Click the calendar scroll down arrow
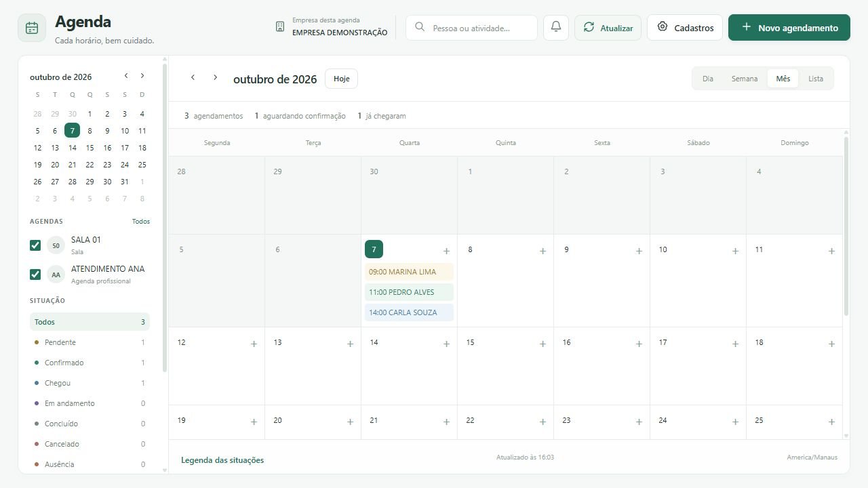 coord(846,436)
